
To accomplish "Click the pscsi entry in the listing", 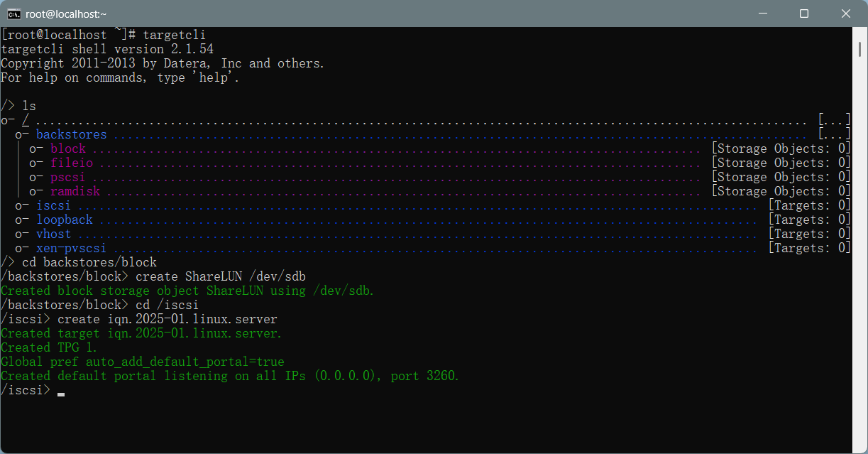I will click(68, 177).
